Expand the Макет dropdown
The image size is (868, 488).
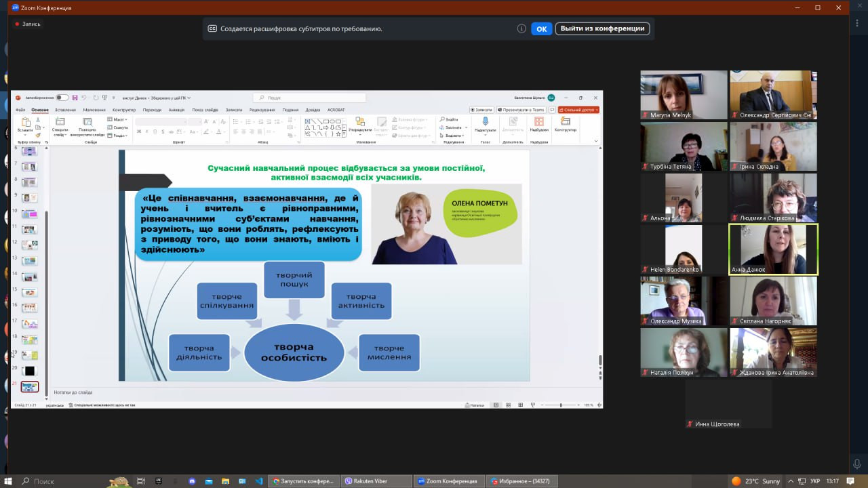pyautogui.click(x=117, y=119)
